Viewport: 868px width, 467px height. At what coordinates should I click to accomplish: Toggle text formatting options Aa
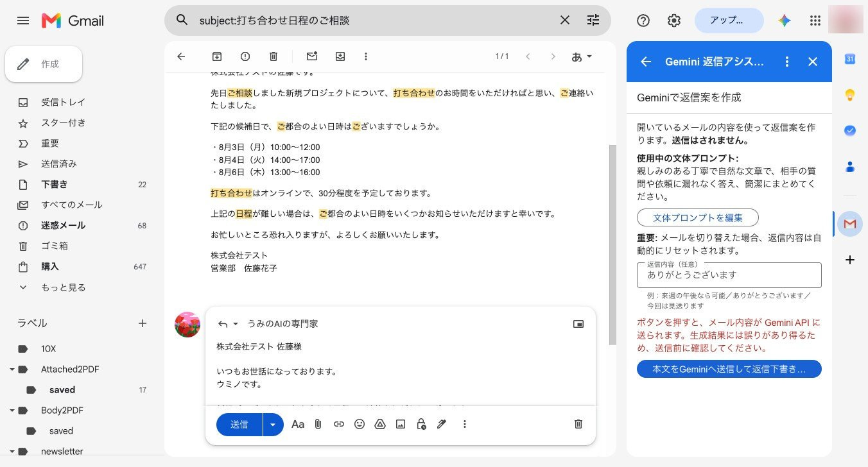click(298, 424)
